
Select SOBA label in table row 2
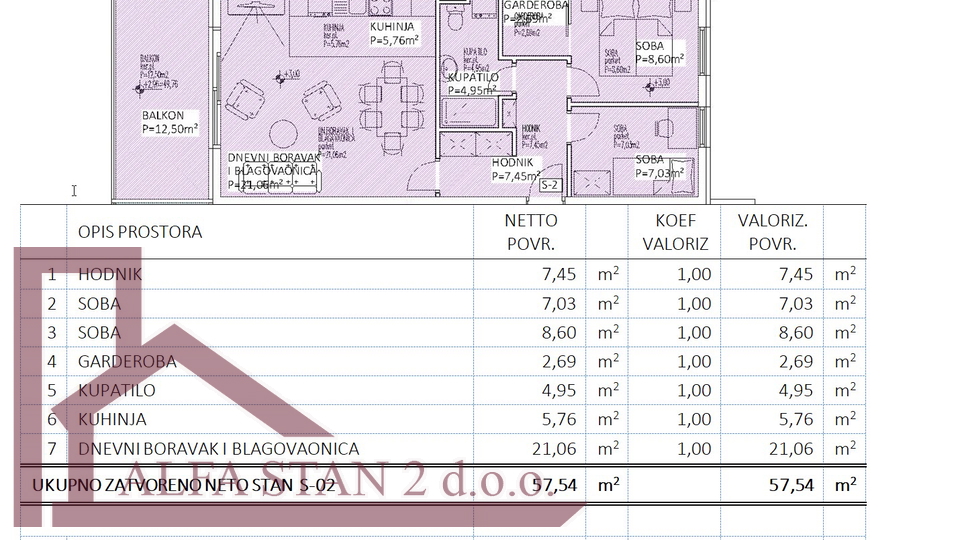[x=99, y=304]
